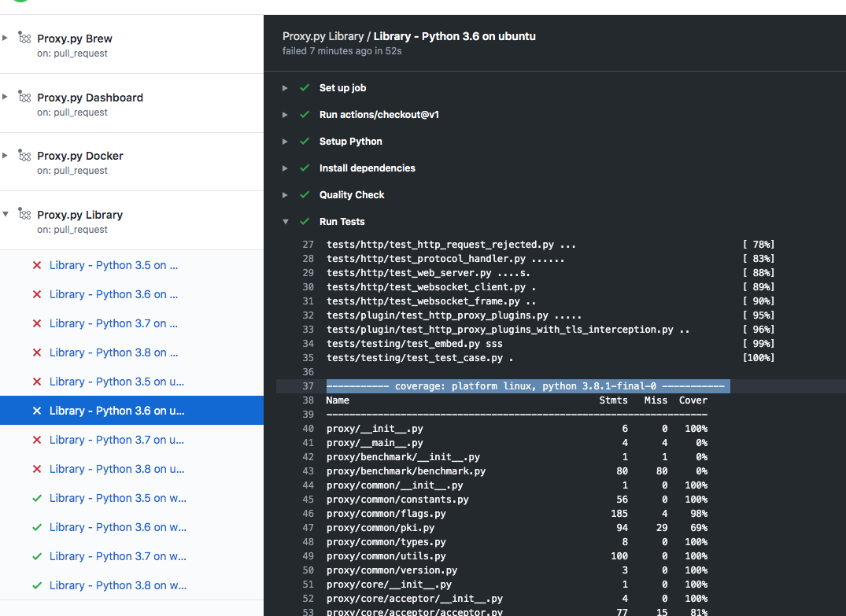Image resolution: width=846 pixels, height=616 pixels.
Task: Expand the Proxy.py Brew workflow
Action: point(5,38)
